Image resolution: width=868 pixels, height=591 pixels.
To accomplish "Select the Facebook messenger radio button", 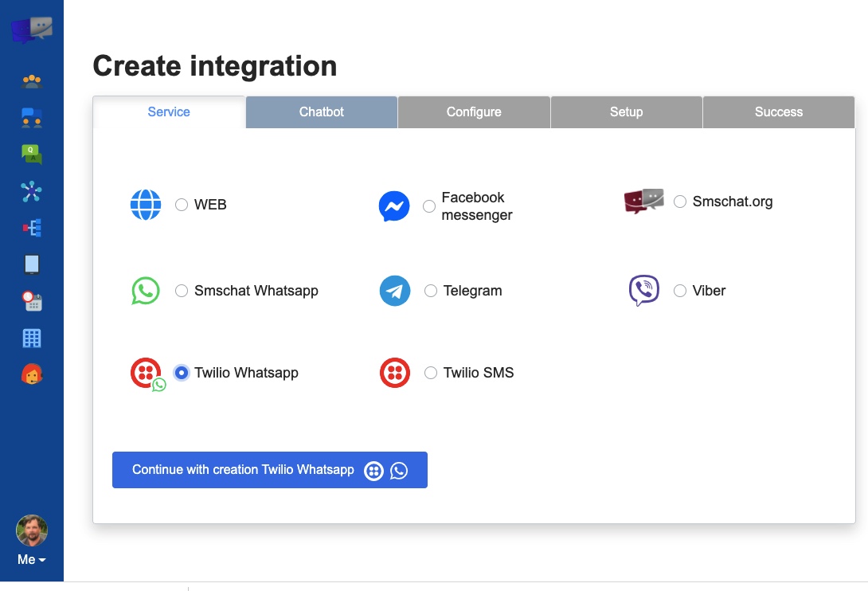I will click(x=429, y=206).
